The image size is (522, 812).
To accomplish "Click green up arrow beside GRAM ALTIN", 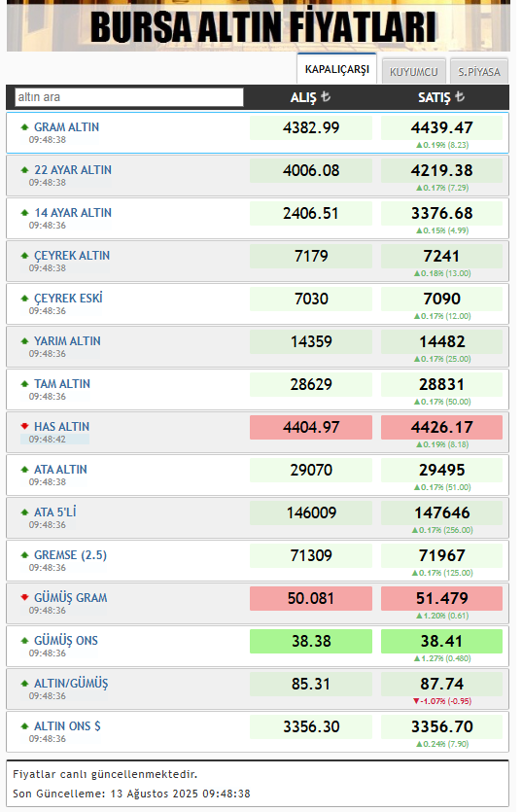I will (24, 127).
